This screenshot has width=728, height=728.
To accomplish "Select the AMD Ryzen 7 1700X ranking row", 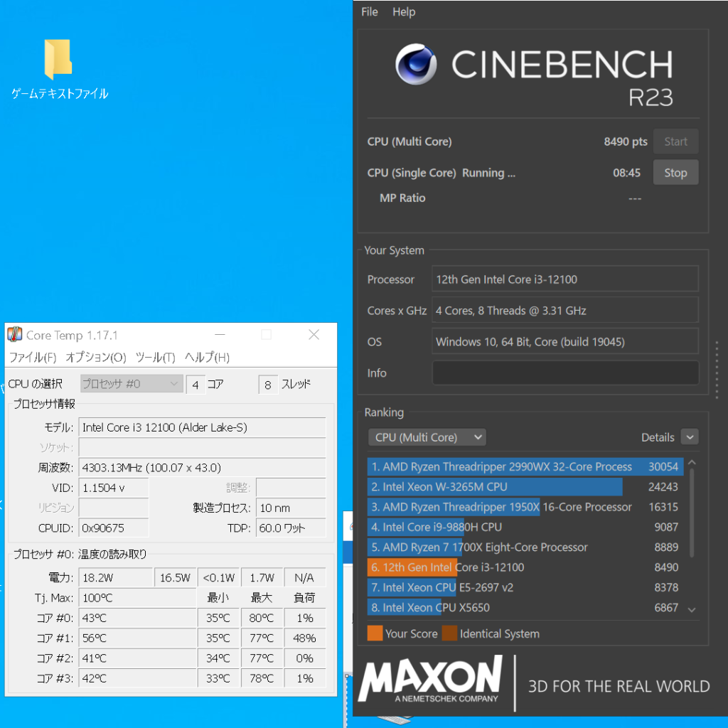I will pyautogui.click(x=525, y=547).
